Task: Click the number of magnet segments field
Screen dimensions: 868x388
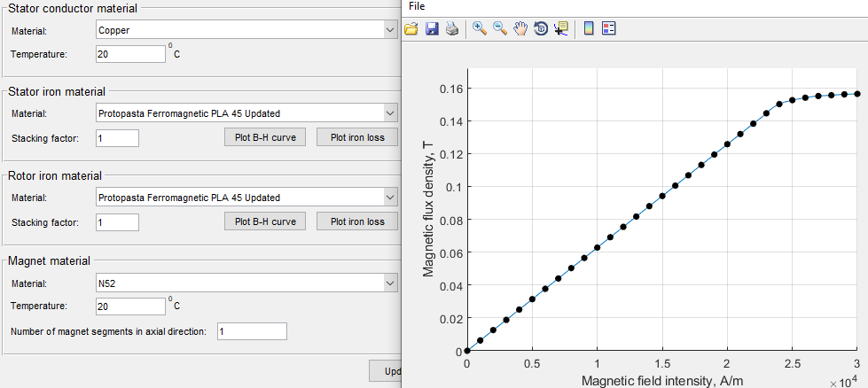Action: click(x=252, y=331)
